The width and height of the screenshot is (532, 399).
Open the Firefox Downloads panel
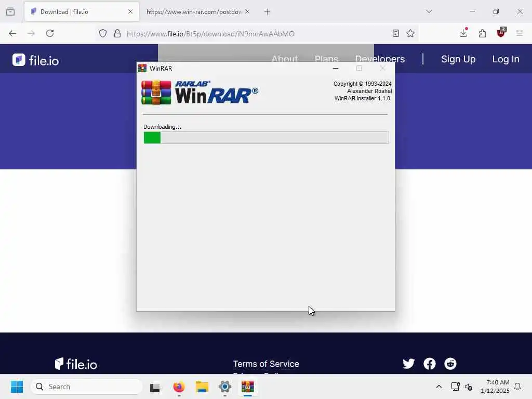[463, 33]
